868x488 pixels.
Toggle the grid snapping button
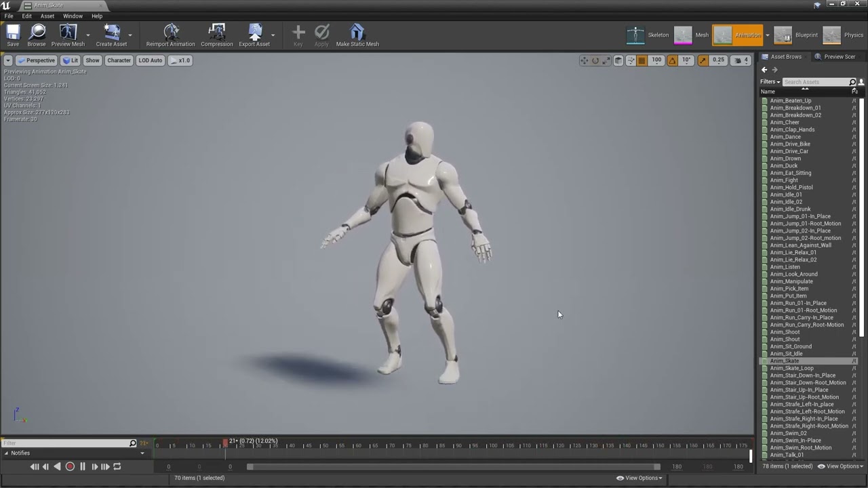[642, 60]
